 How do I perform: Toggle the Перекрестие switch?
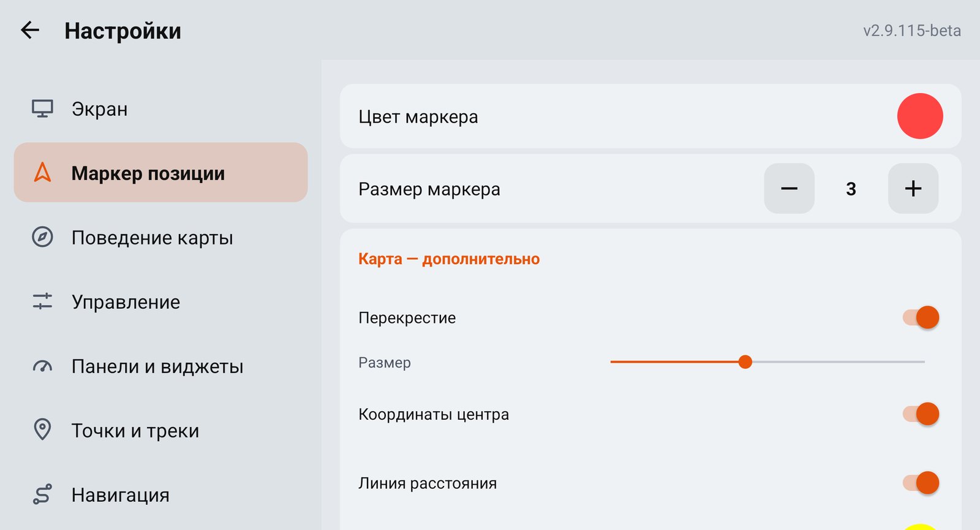(921, 317)
